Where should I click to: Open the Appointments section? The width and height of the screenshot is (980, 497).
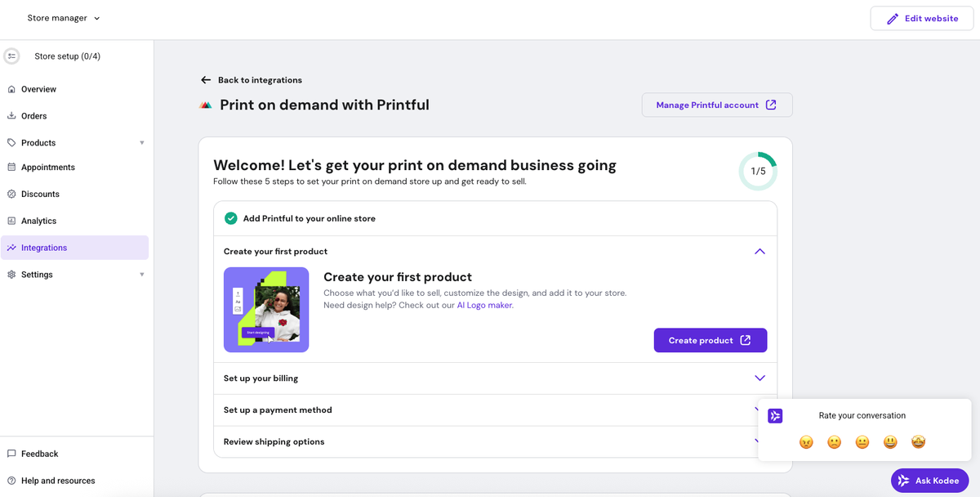(49, 167)
